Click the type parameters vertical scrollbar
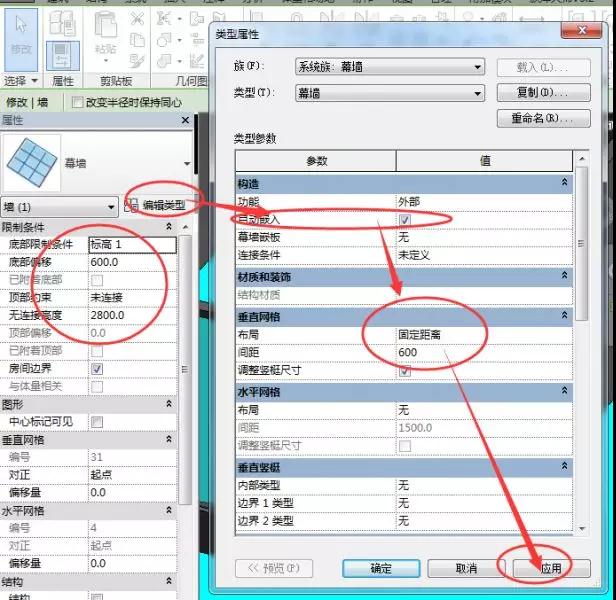This screenshot has height=600, width=616. (x=582, y=343)
